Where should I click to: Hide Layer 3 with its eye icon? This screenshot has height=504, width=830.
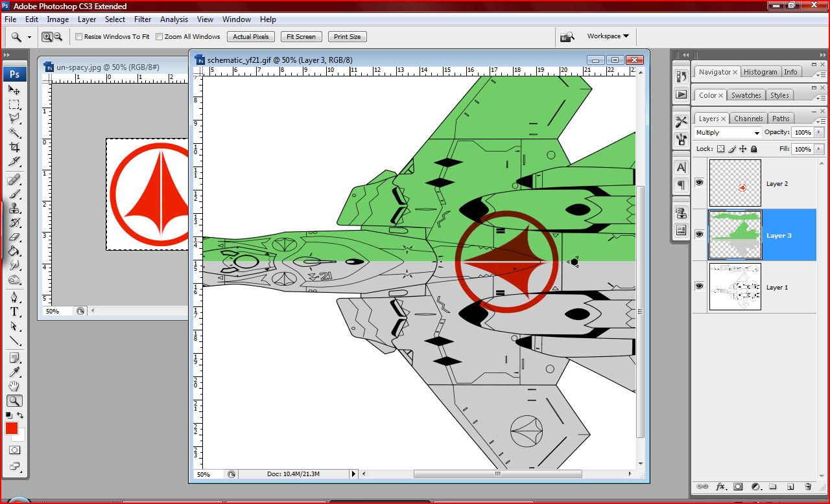coord(699,235)
